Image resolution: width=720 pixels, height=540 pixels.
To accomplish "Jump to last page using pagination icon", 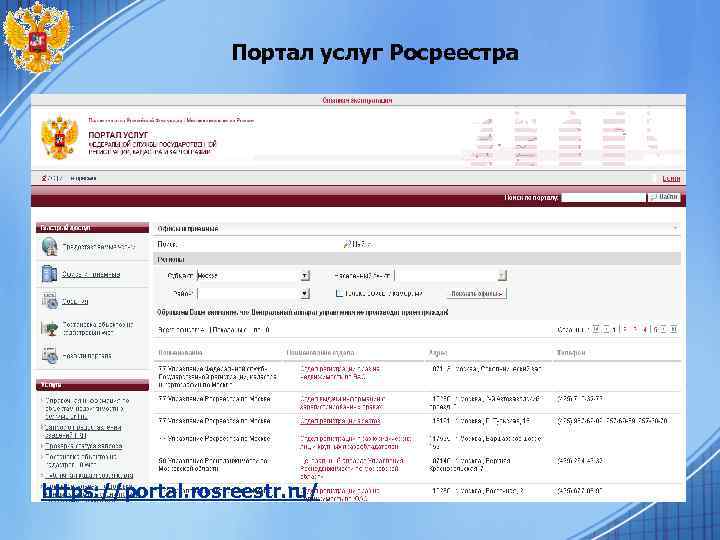I will click(x=674, y=329).
